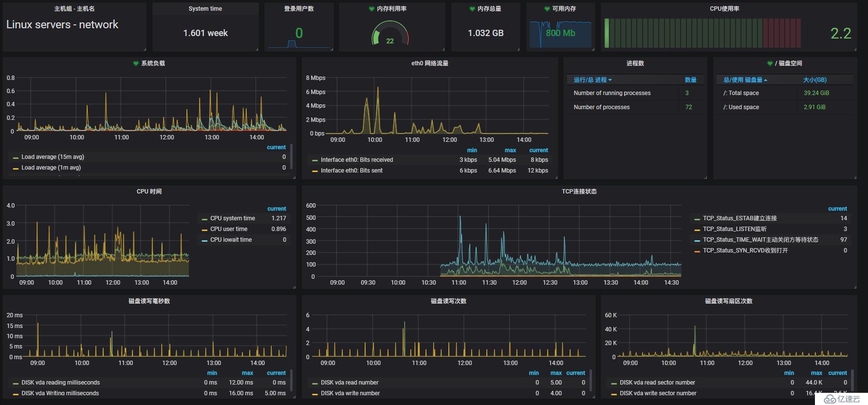
Task: Toggle the Load average (15m avg) series
Action: point(53,157)
